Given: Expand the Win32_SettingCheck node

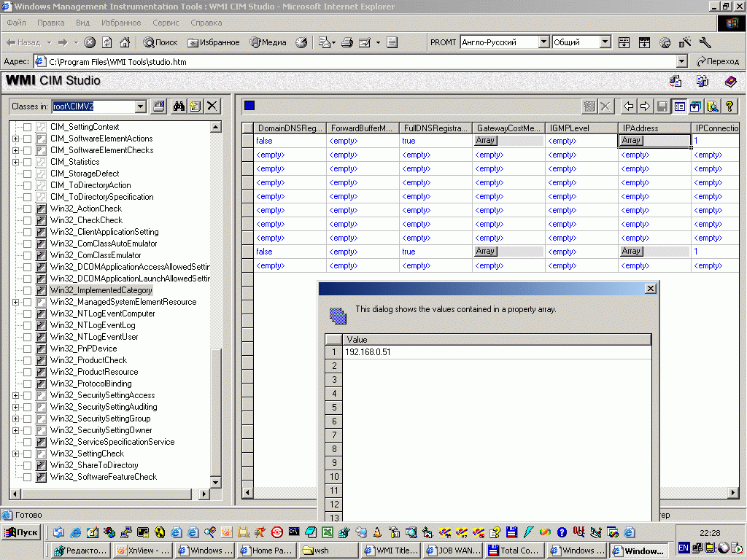Looking at the screenshot, I should tap(16, 454).
